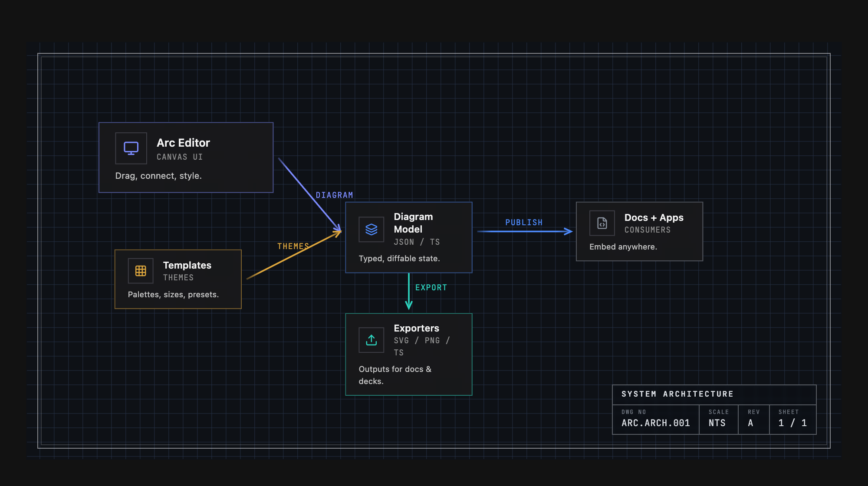Select the Exporters node title
Viewport: 868px width, 486px height.
[x=416, y=328]
